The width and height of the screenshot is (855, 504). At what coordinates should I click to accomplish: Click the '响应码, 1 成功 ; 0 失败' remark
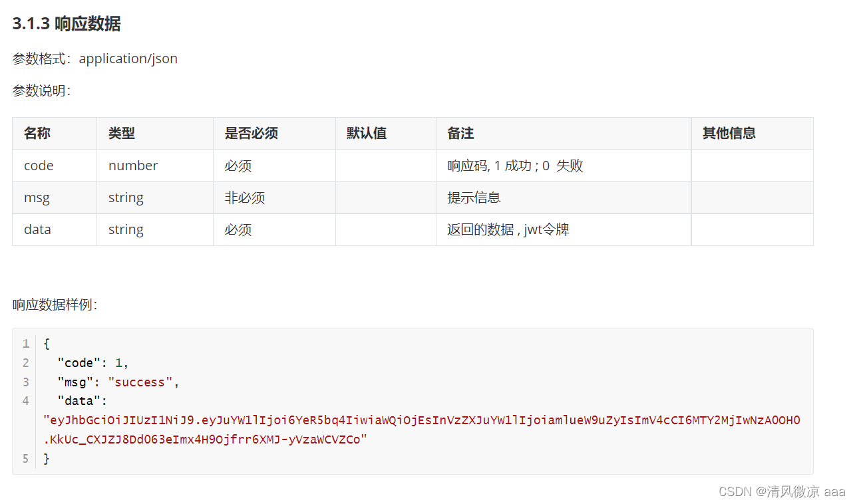click(515, 166)
